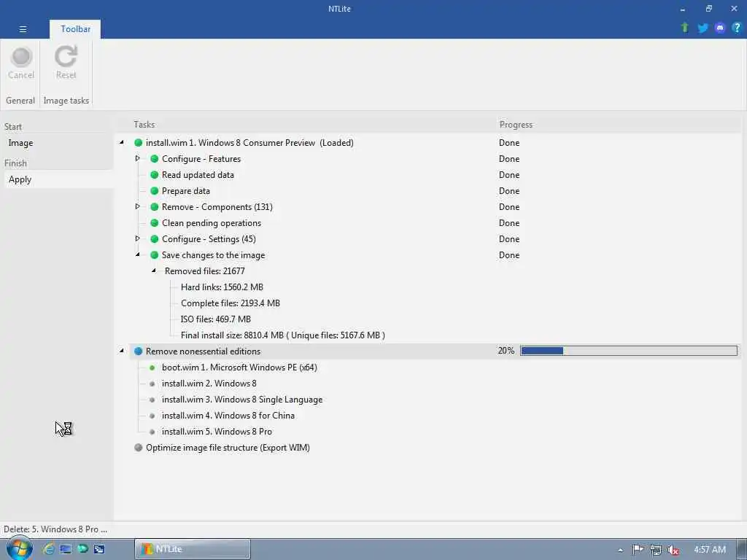Select boot.wim 1. Microsoft Windows PE text
Image resolution: width=747 pixels, height=560 pixels.
pos(239,367)
